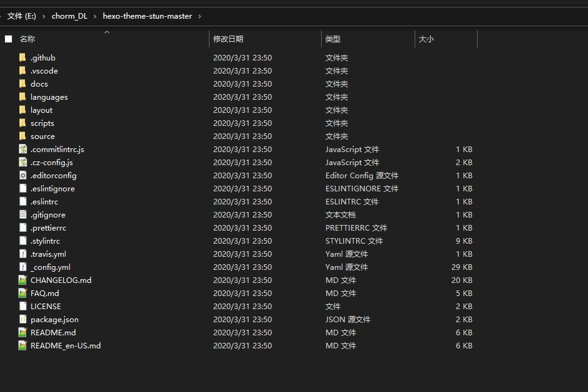Image resolution: width=588 pixels, height=392 pixels.
Task: Click the '5 KB' size of FAQ.md
Action: pyautogui.click(x=464, y=294)
